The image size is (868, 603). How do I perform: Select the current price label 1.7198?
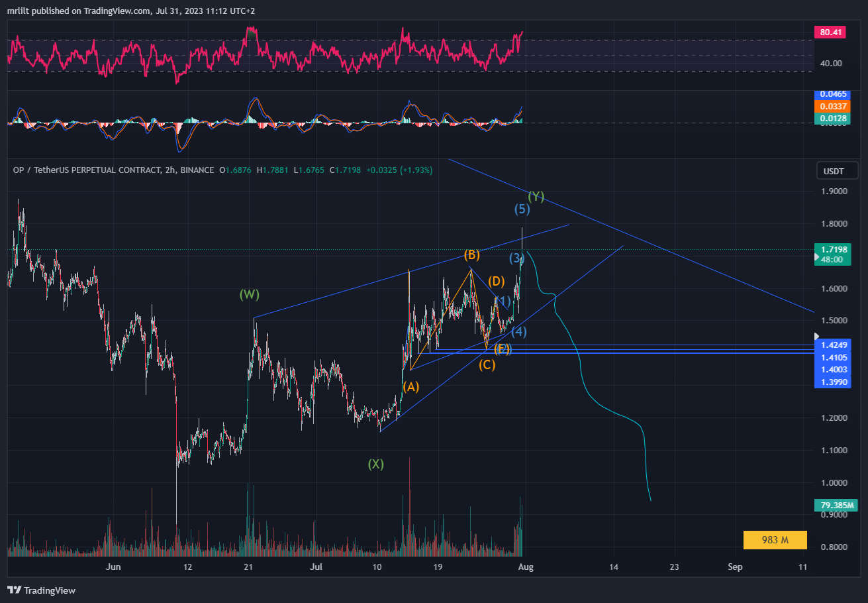pyautogui.click(x=832, y=249)
